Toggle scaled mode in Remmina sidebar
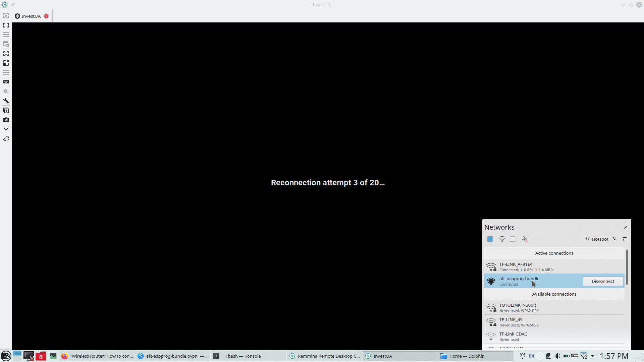Screen dimensions: 644x362 pyautogui.click(x=6, y=63)
